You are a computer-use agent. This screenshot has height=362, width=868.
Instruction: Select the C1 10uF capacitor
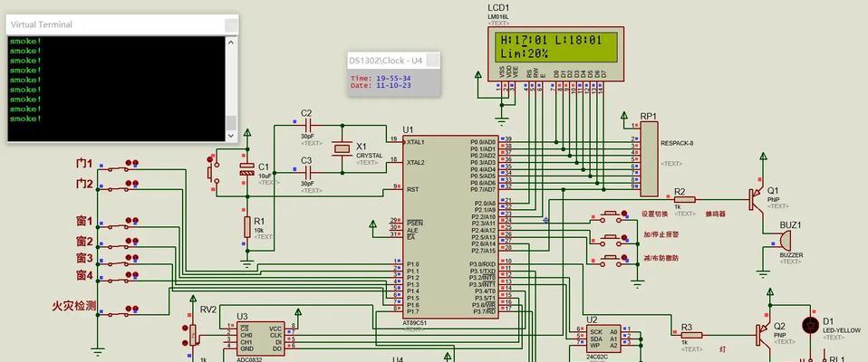point(246,169)
